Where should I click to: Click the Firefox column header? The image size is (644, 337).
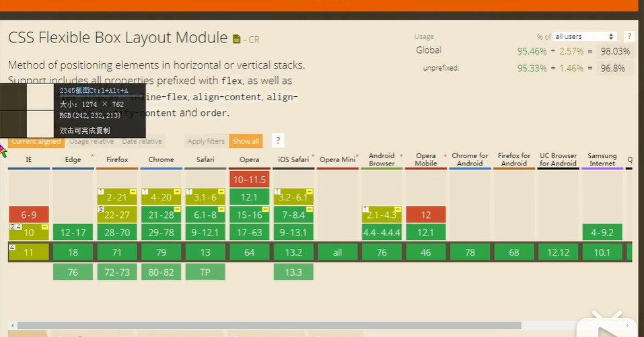[117, 159]
